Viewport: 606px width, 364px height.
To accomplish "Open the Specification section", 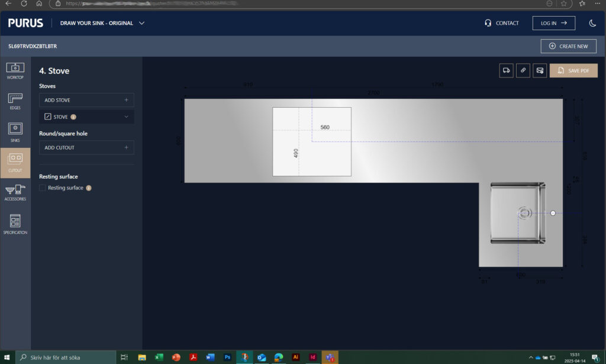I will 15,224.
